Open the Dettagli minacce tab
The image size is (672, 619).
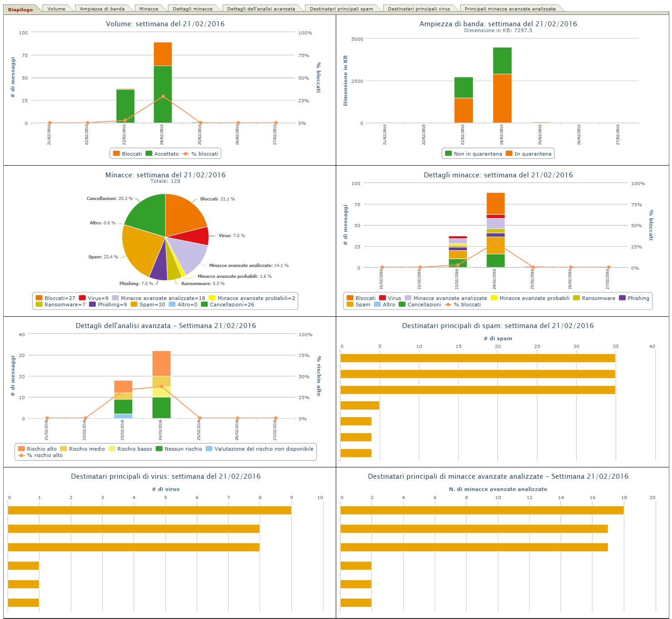[192, 9]
